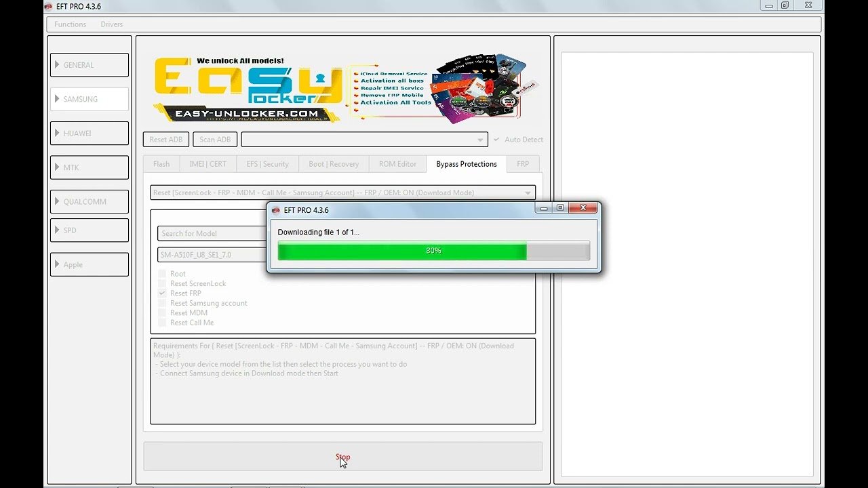This screenshot has width=868, height=488.
Task: Toggle the Root checkbox
Action: tap(162, 274)
